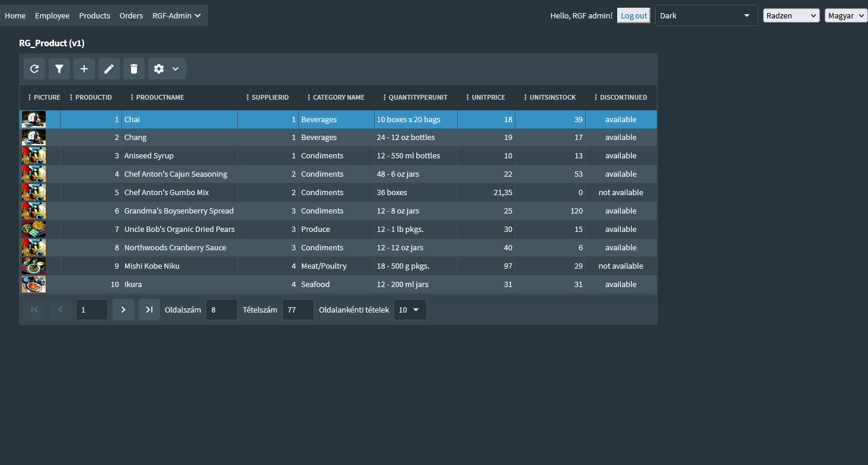This screenshot has width=868, height=465.
Task: Go to next page using arrow icon
Action: click(123, 310)
